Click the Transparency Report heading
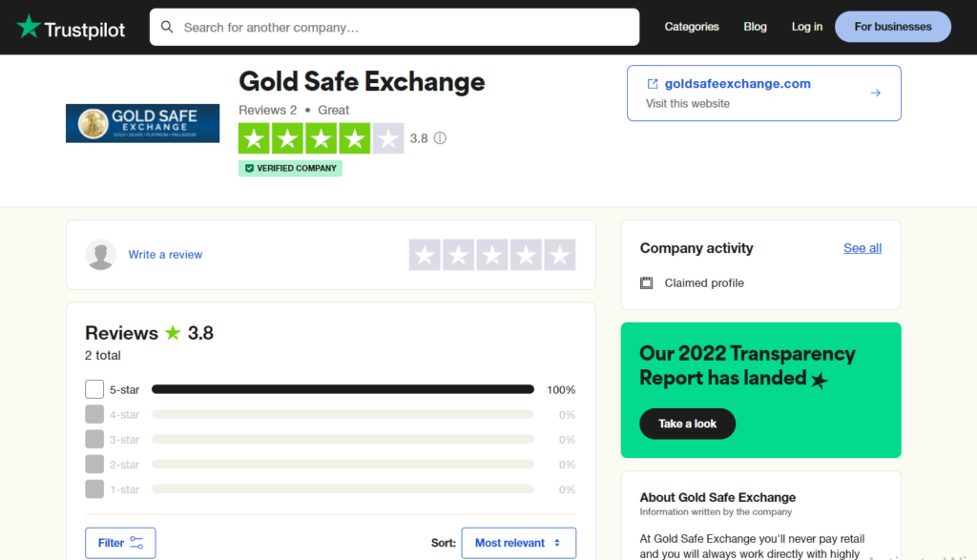977x560 pixels. click(x=747, y=365)
